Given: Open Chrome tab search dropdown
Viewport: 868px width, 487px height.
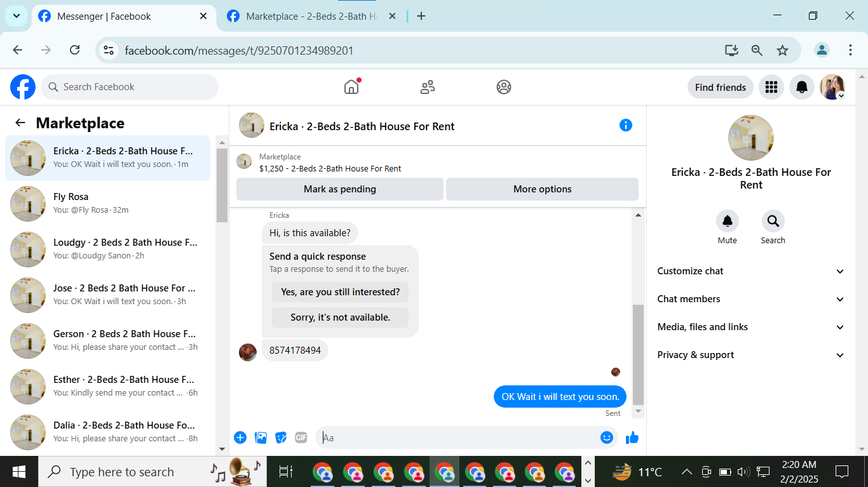Looking at the screenshot, I should point(16,16).
